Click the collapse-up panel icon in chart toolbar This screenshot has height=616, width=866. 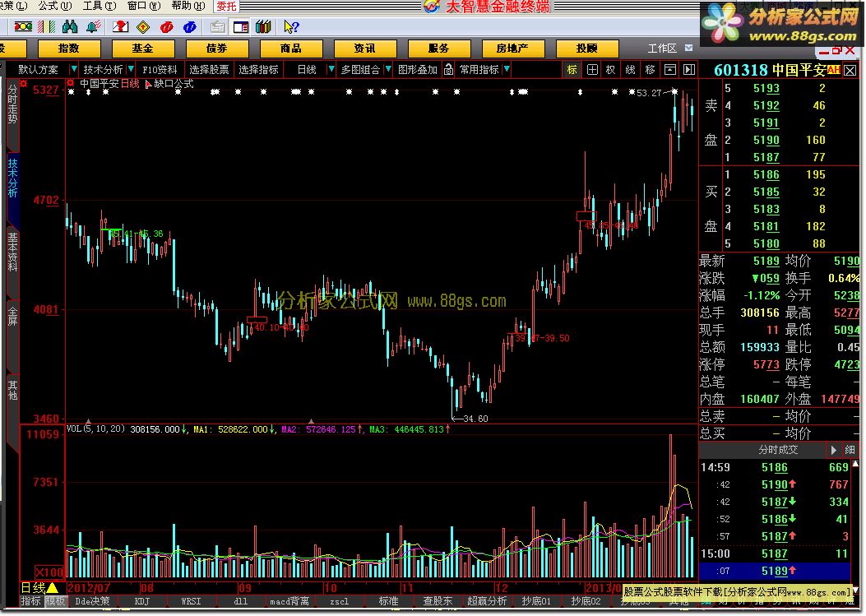tap(669, 70)
